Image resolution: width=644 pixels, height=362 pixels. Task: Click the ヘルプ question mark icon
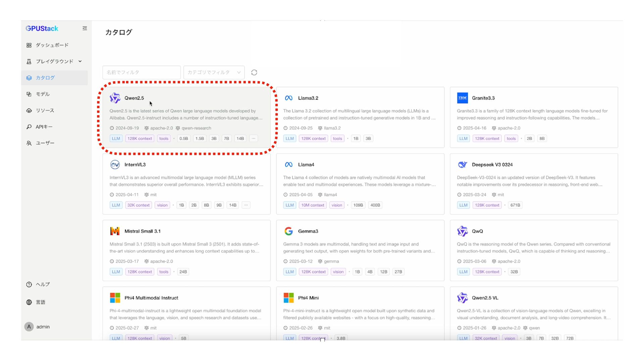(29, 285)
